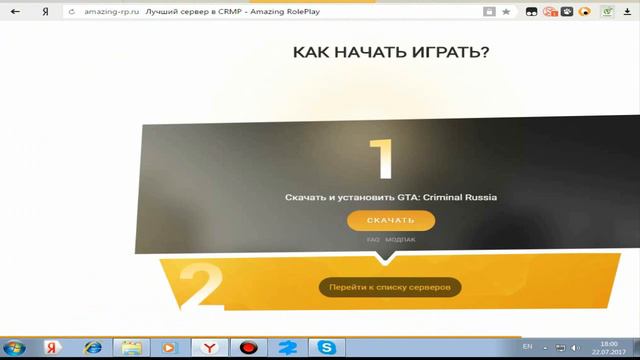Open the blue arrows app in taskbar
Viewport: 640px width, 360px height.
point(288,348)
